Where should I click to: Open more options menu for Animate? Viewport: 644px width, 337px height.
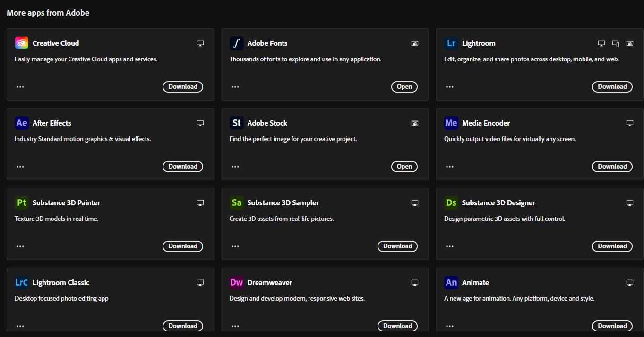pos(450,326)
